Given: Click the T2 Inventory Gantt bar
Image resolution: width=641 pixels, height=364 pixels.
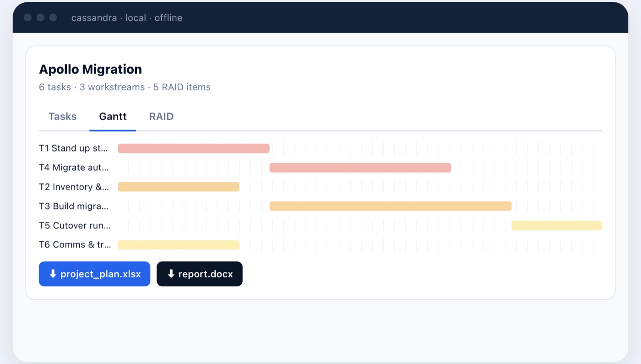Looking at the screenshot, I should pyautogui.click(x=179, y=187).
